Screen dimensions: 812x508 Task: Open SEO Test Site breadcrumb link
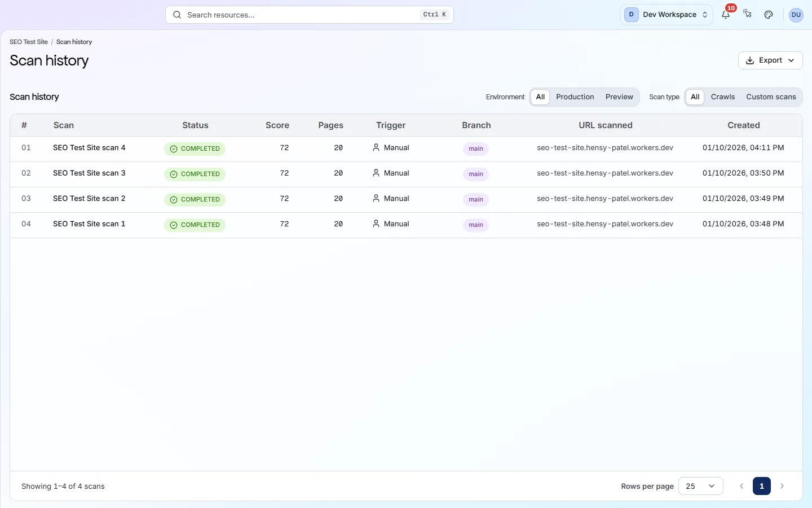(29, 42)
